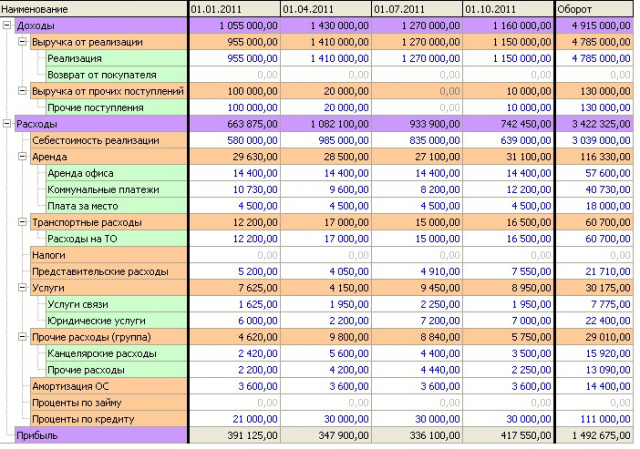
Task: Collapse the Расходы group
Action: pos(7,124)
